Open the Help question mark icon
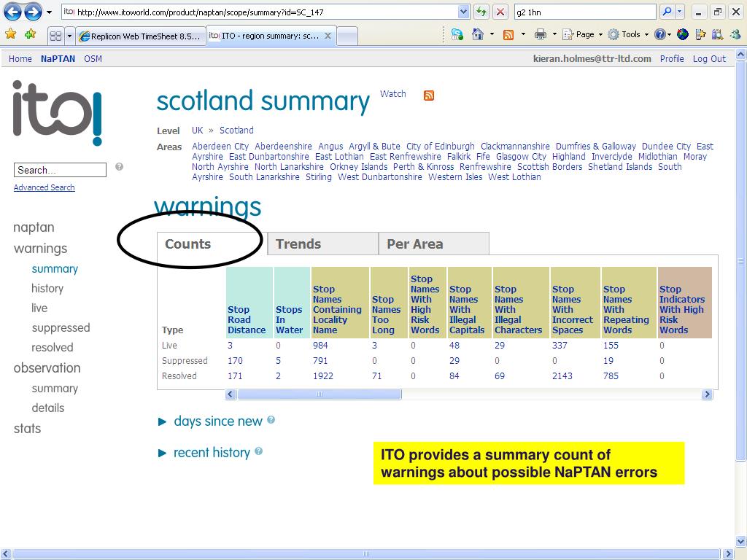This screenshot has width=747, height=560. [x=659, y=34]
